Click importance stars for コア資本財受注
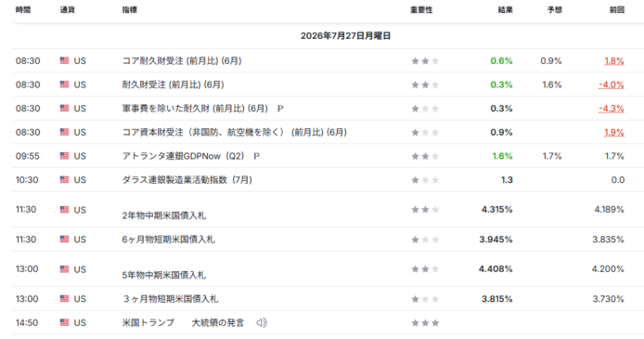This screenshot has width=644, height=339. pos(425,132)
